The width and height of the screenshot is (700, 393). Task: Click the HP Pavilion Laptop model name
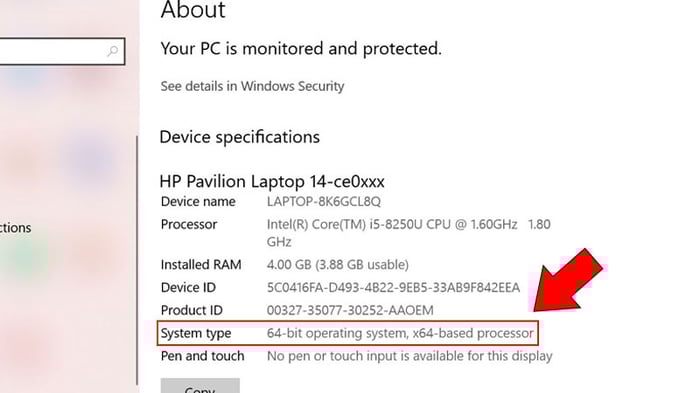pyautogui.click(x=272, y=181)
